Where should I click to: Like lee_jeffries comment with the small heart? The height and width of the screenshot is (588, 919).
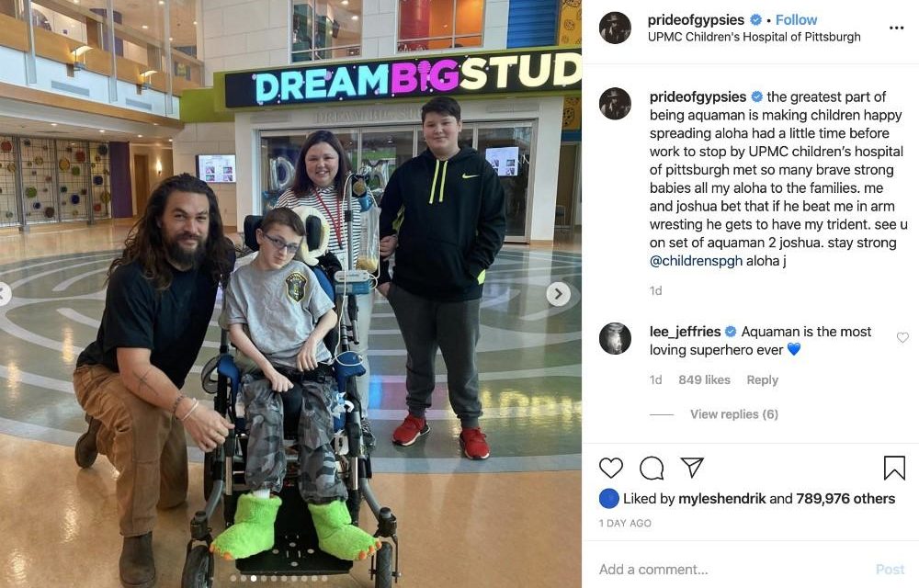point(902,337)
